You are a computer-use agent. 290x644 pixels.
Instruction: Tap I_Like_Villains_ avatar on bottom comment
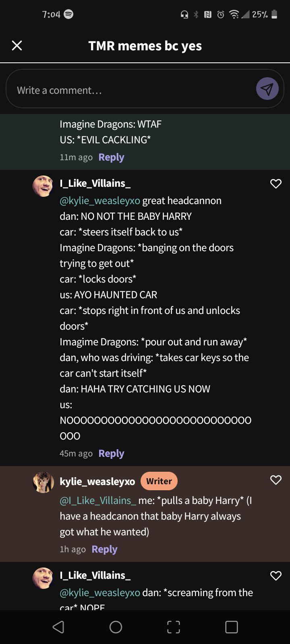point(43,578)
